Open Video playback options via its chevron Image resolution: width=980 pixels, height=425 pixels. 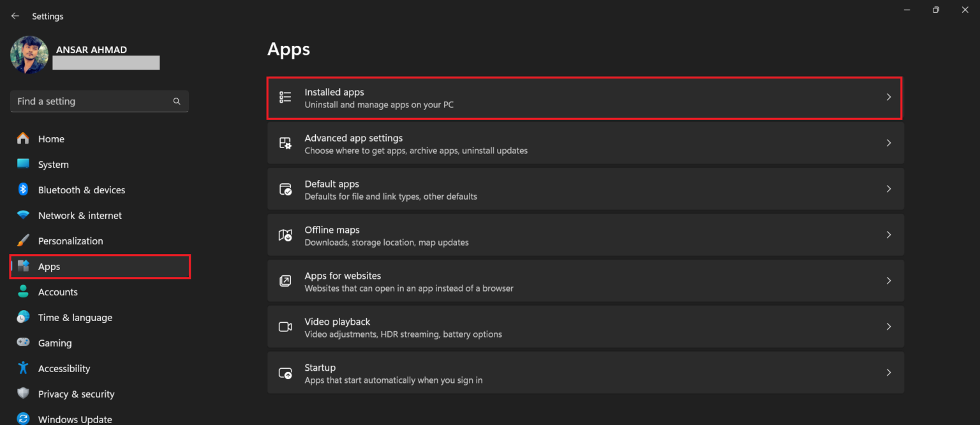click(888, 326)
